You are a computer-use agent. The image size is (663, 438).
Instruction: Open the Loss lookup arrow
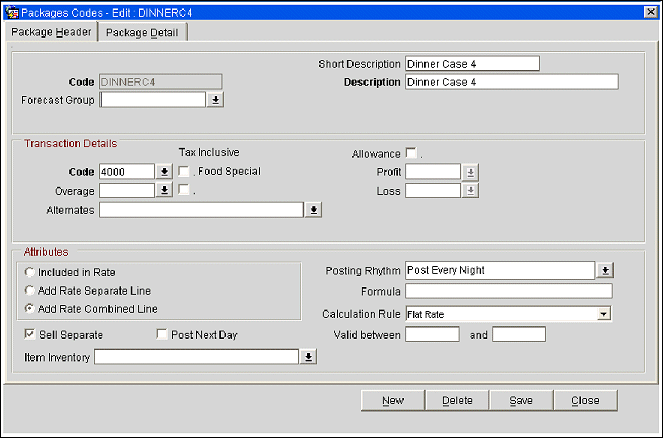tap(470, 191)
